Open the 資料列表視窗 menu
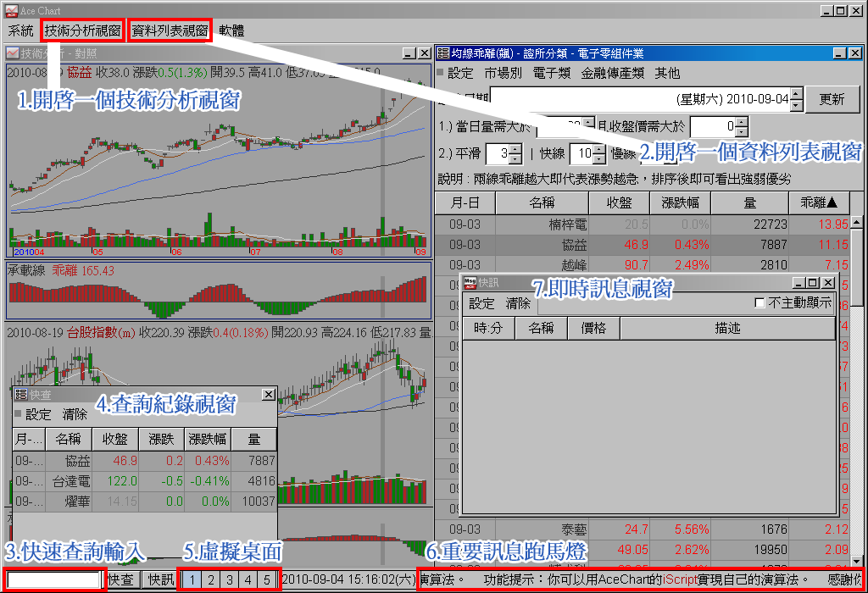The width and height of the screenshot is (868, 593). 170,30
